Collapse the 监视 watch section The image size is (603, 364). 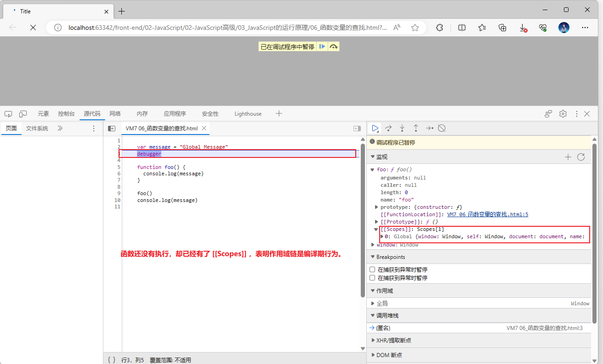click(x=373, y=157)
